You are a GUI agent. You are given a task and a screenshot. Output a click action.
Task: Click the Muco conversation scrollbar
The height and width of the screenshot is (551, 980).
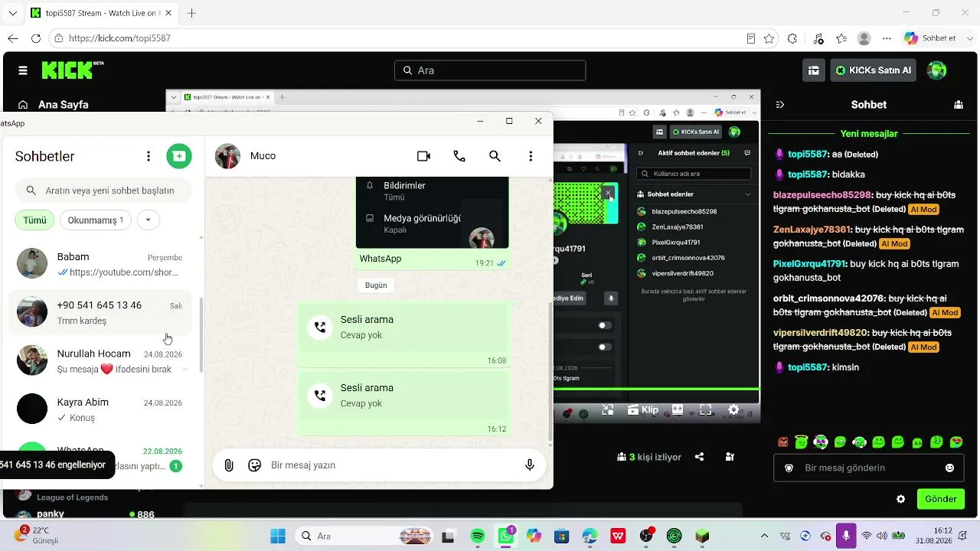coord(550,370)
